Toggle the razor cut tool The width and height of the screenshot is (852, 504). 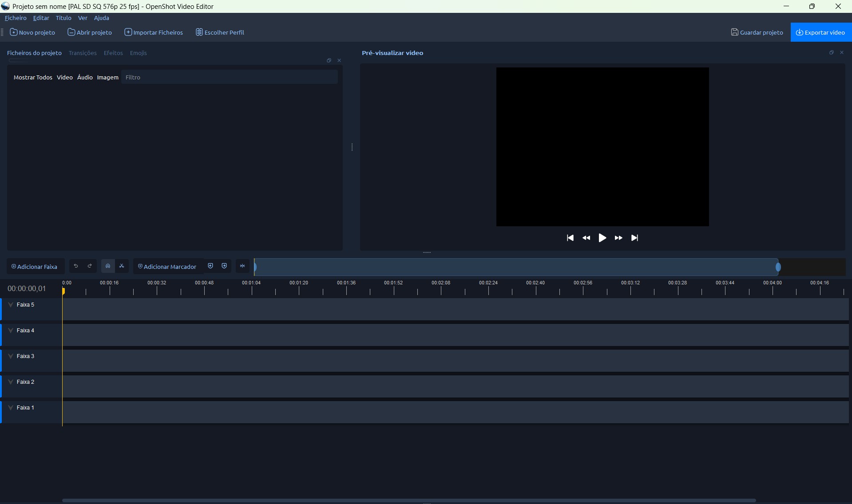122,266
